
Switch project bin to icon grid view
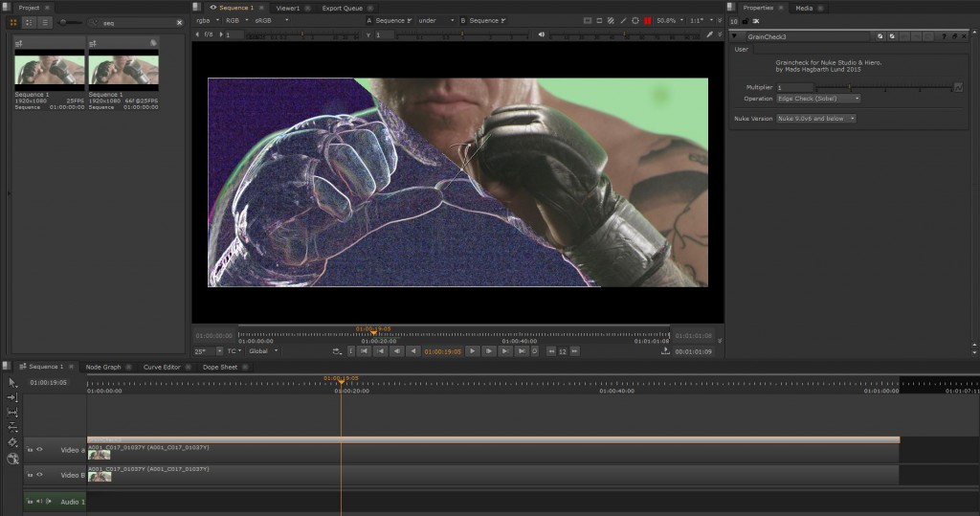coord(13,21)
